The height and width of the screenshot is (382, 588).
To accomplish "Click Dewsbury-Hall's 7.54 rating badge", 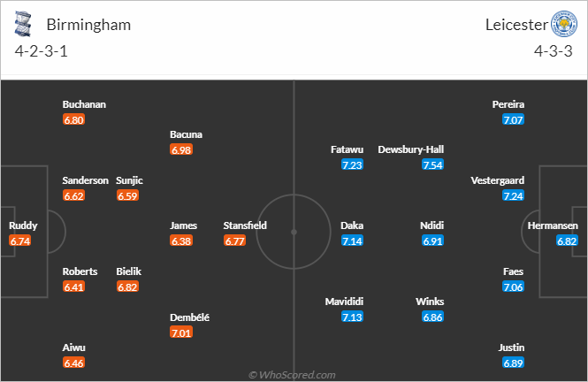I will (432, 165).
